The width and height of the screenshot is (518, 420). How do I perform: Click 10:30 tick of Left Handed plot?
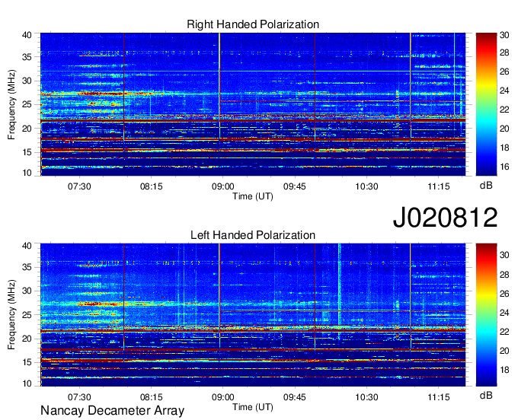coord(366,397)
